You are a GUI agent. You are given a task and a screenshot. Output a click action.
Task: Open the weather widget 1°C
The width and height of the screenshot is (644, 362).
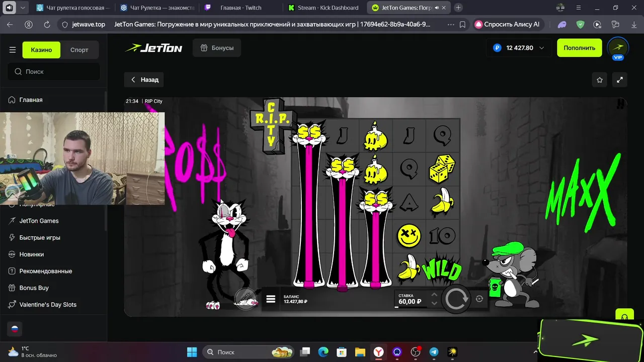(x=33, y=352)
